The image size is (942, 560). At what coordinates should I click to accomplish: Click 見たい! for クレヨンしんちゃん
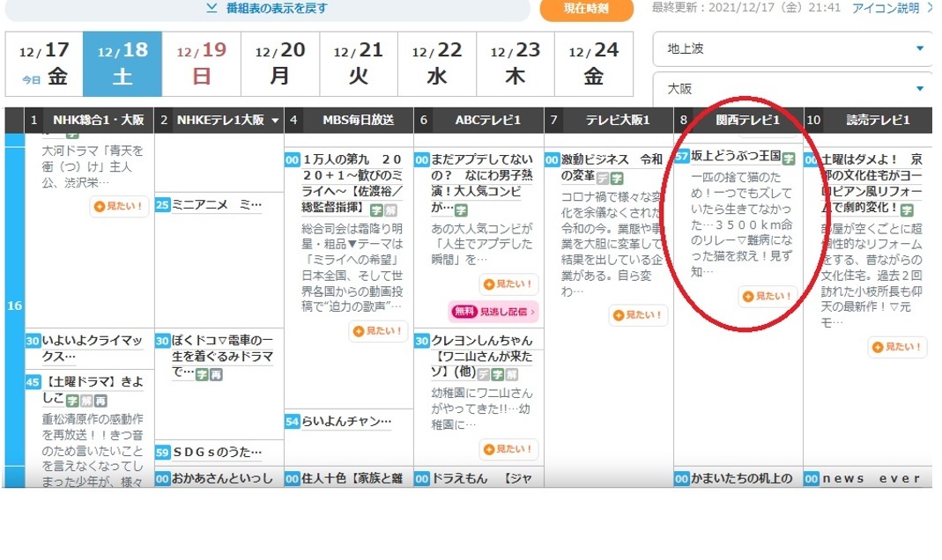[508, 449]
